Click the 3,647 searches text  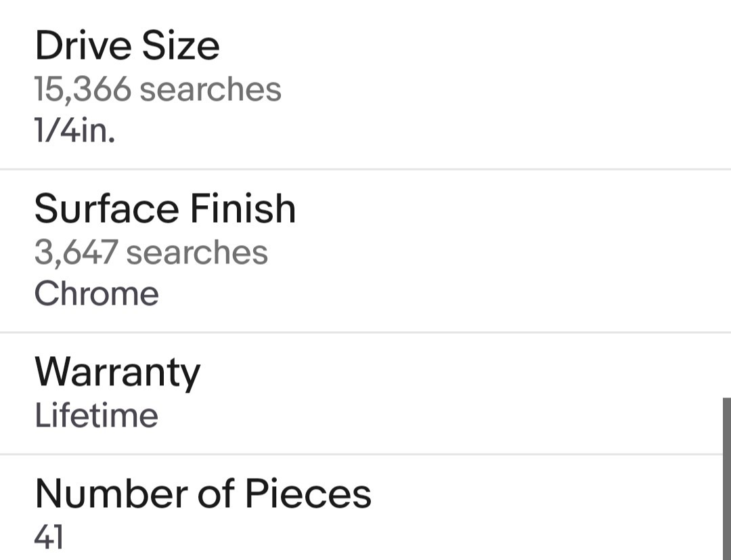click(151, 253)
